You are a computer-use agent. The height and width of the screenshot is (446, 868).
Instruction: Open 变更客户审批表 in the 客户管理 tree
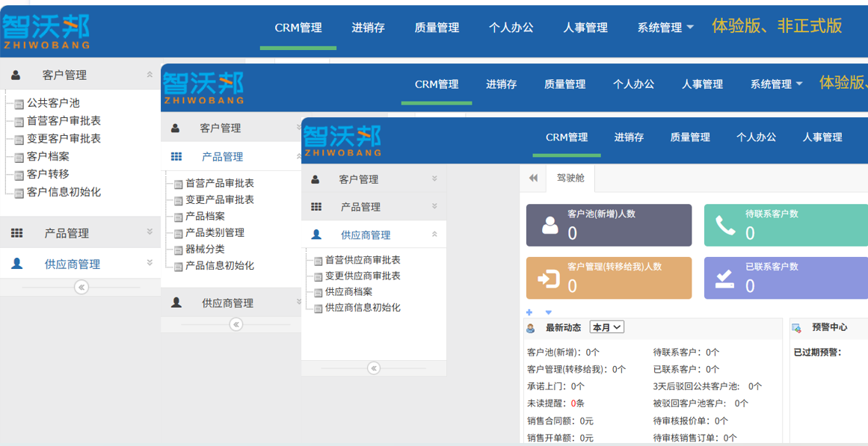coord(64,138)
